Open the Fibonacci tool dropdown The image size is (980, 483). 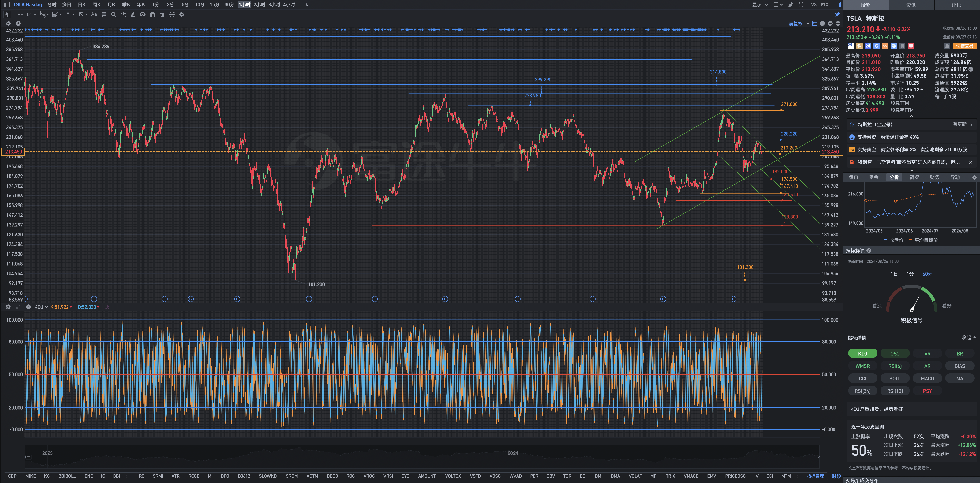coord(60,14)
